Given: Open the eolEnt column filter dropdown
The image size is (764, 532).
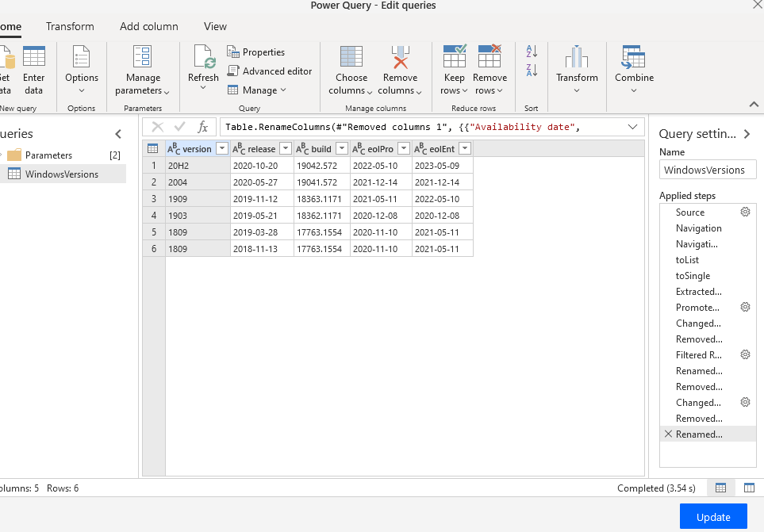Looking at the screenshot, I should [464, 148].
